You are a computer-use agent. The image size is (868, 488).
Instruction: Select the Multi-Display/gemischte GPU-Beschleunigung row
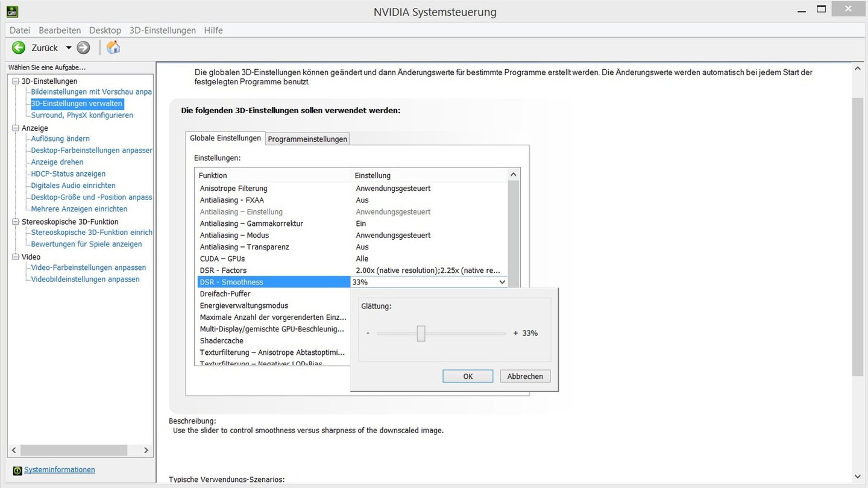[x=274, y=329]
